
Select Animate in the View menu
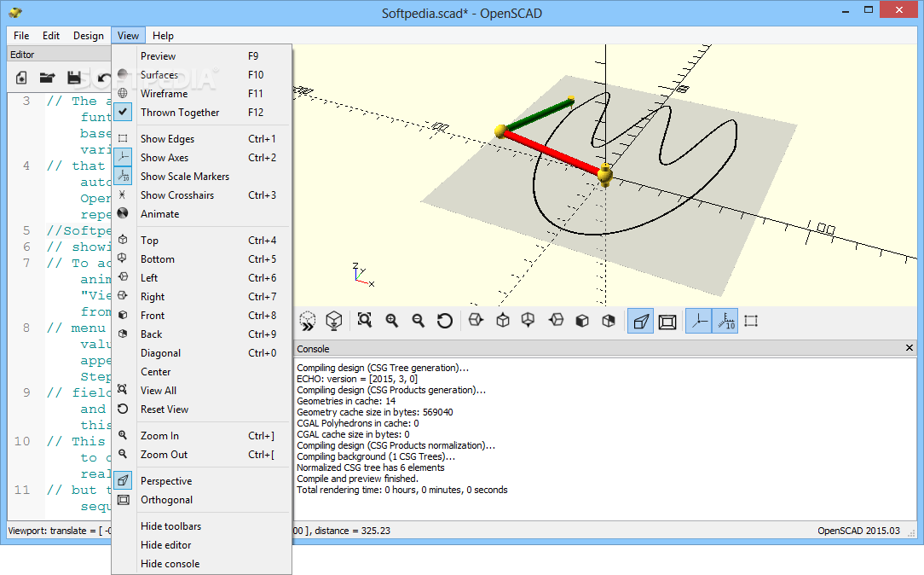coord(201,214)
